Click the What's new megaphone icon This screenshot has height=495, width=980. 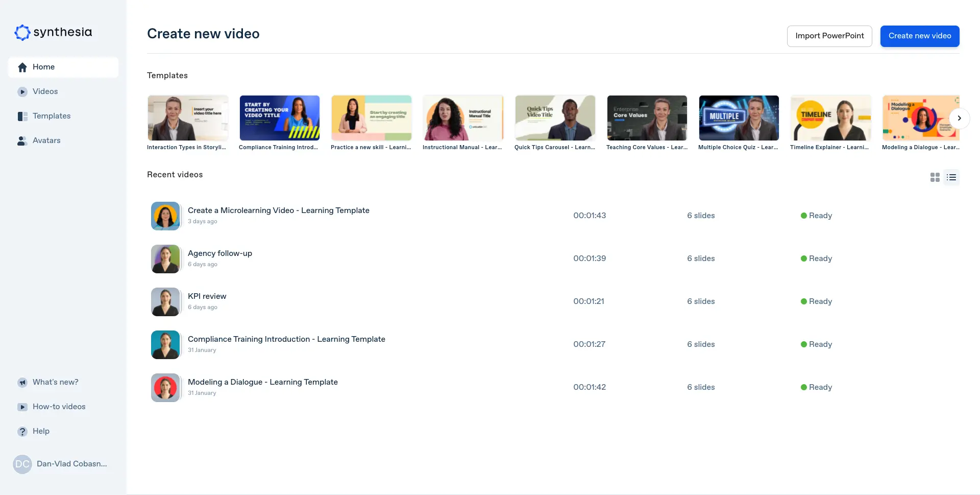click(x=22, y=383)
